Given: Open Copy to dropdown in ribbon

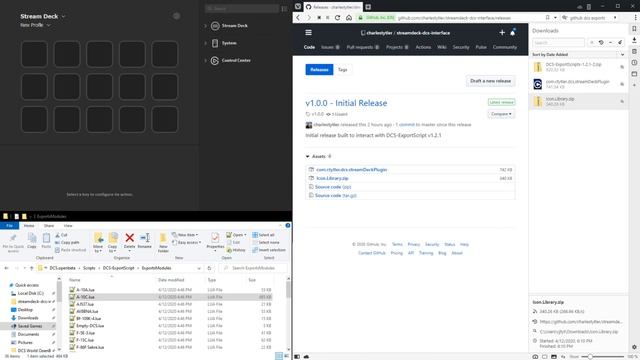Looking at the screenshot, I should pos(113,242).
